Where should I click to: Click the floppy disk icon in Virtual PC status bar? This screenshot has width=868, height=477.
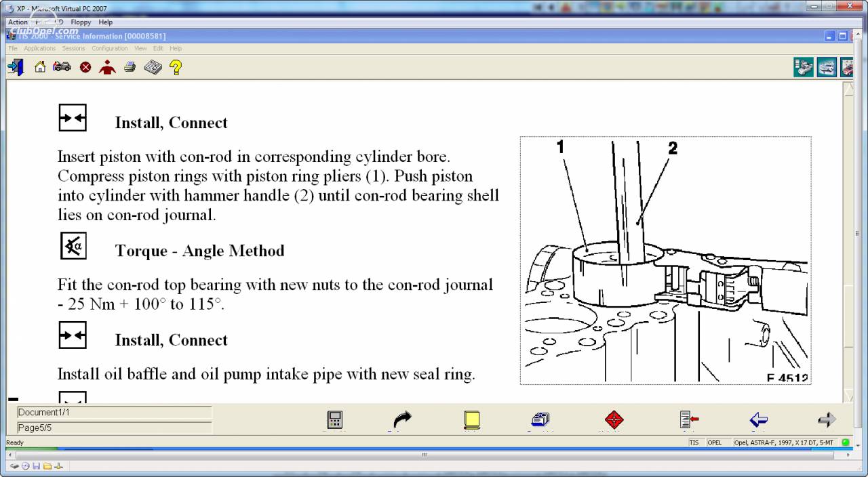[37, 466]
